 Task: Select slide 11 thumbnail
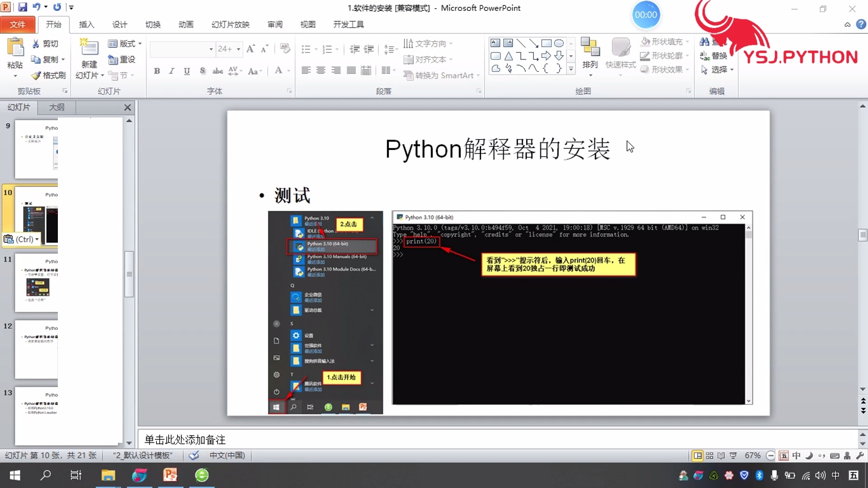(37, 282)
